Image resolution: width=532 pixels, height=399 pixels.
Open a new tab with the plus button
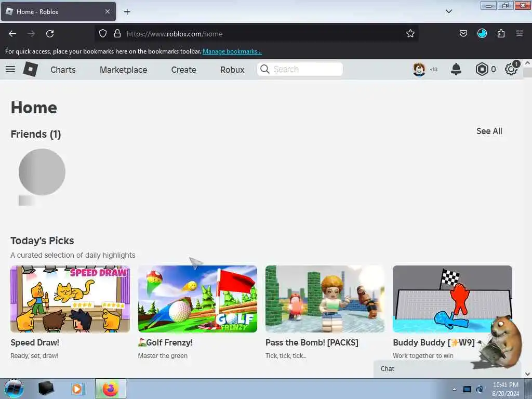click(127, 12)
